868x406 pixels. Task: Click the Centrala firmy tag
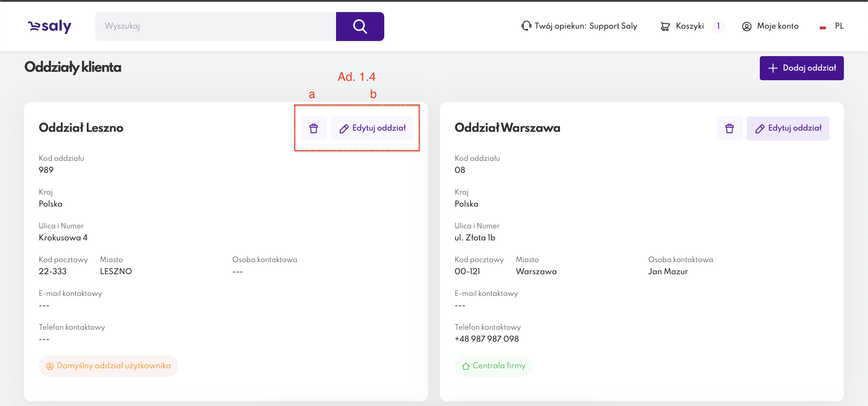pos(493,366)
